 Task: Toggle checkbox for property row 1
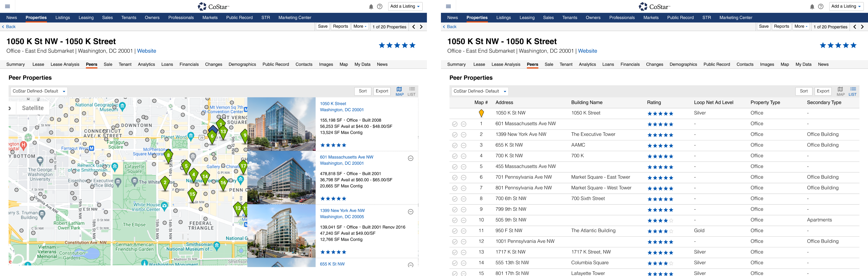click(x=454, y=124)
